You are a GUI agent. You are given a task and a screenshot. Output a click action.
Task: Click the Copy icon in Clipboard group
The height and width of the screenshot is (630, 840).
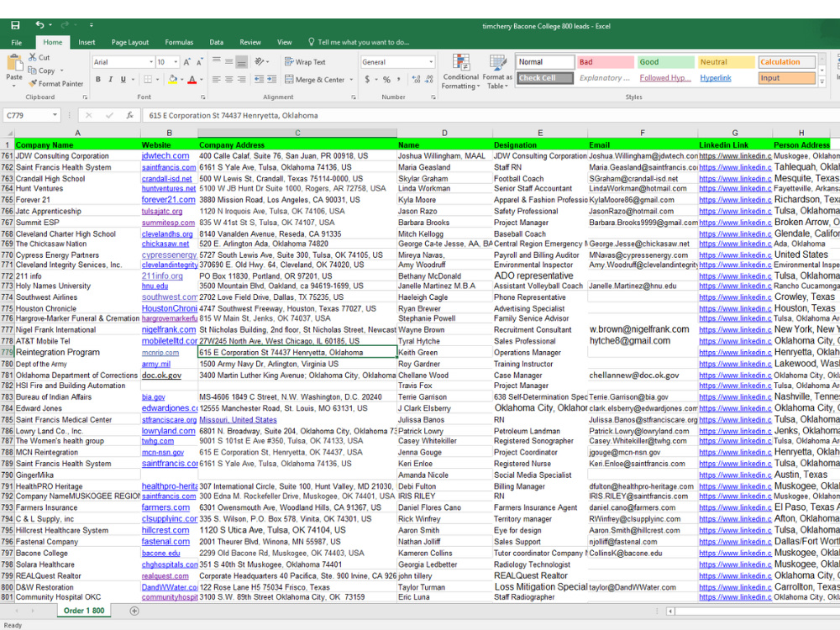tap(33, 71)
